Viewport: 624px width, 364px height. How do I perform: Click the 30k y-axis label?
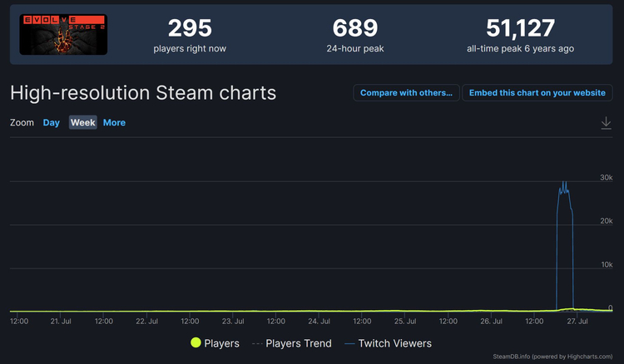pos(605,177)
